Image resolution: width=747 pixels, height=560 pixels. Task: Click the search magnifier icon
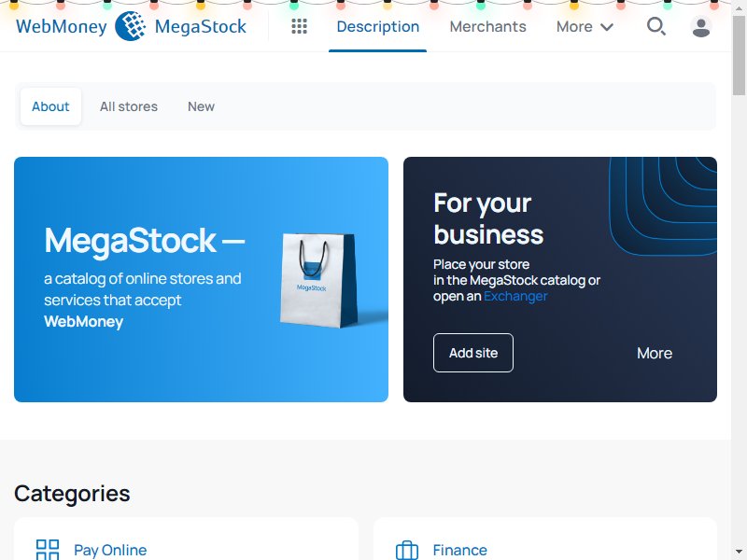tap(656, 26)
